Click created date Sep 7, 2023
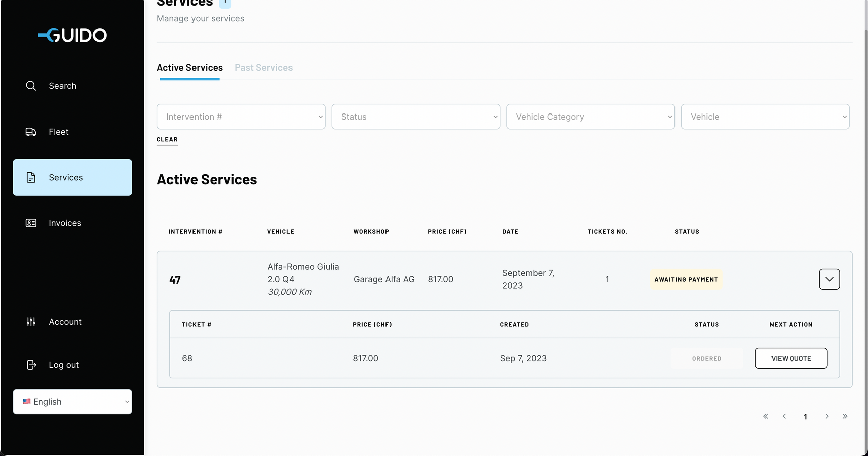The image size is (868, 456). click(x=523, y=358)
